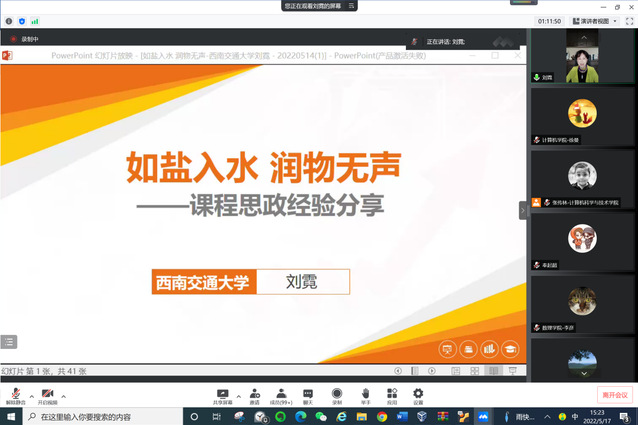Expand share screen options arrow
The height and width of the screenshot is (425, 638).
coord(238,394)
